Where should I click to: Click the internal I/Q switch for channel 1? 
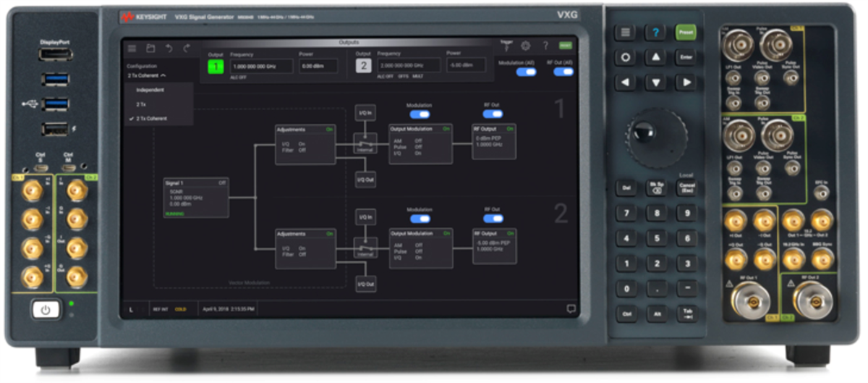point(365,143)
